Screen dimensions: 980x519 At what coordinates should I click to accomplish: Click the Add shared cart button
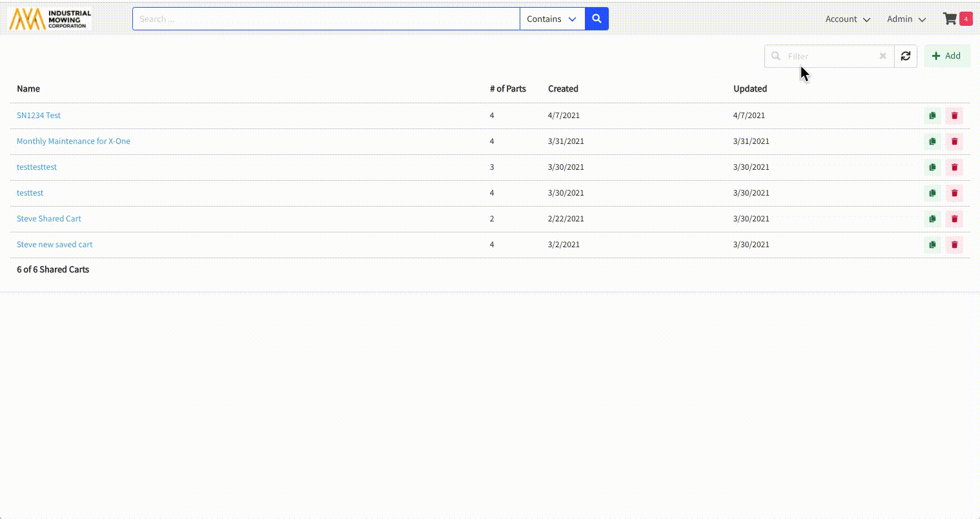point(946,56)
